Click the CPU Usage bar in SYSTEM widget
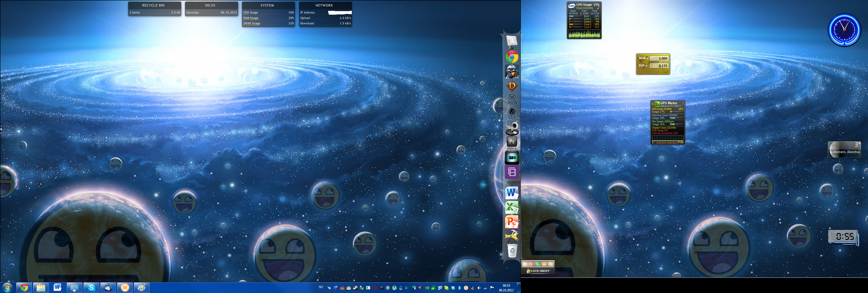 pos(268,13)
